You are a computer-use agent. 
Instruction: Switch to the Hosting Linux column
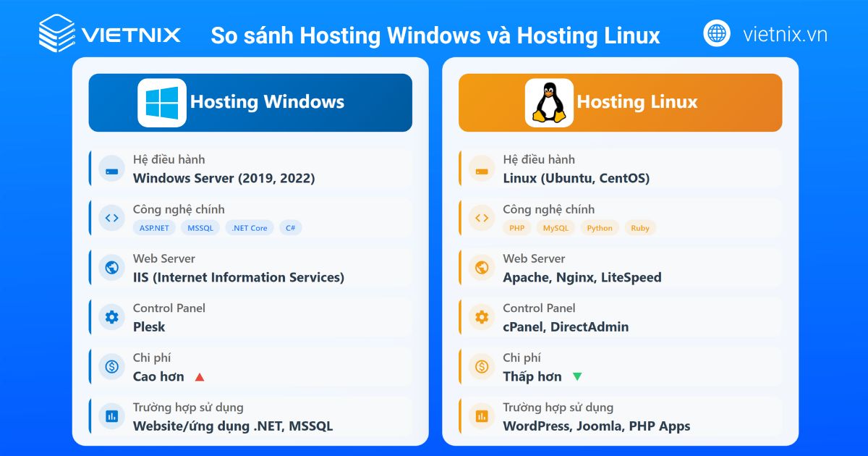[x=620, y=253]
